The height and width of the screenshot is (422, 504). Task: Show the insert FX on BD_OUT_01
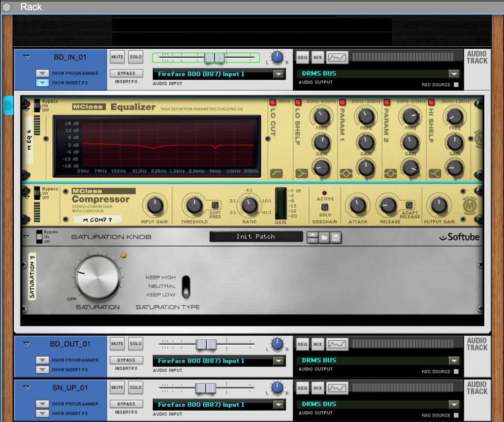42,370
